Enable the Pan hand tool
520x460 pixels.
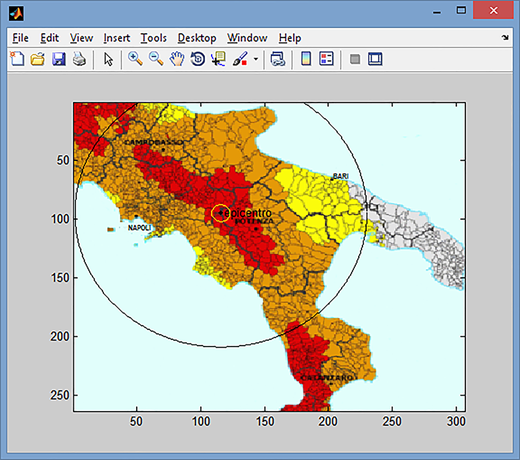point(177,59)
